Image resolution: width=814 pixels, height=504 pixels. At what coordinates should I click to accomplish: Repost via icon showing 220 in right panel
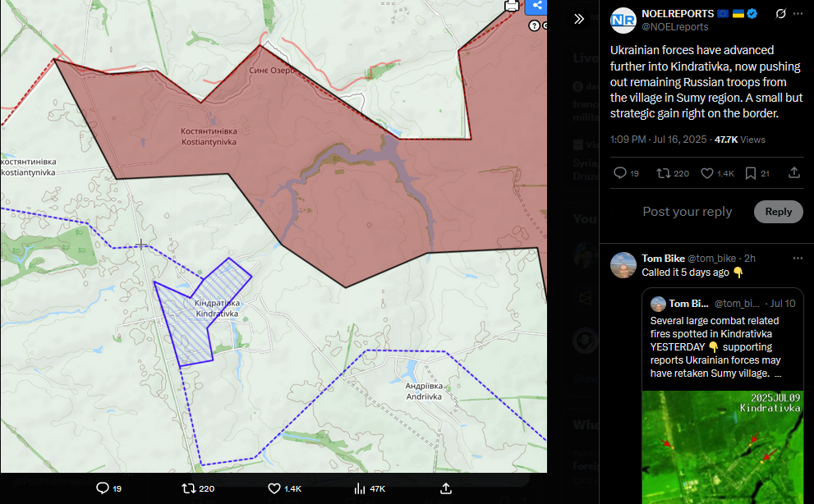point(664,173)
